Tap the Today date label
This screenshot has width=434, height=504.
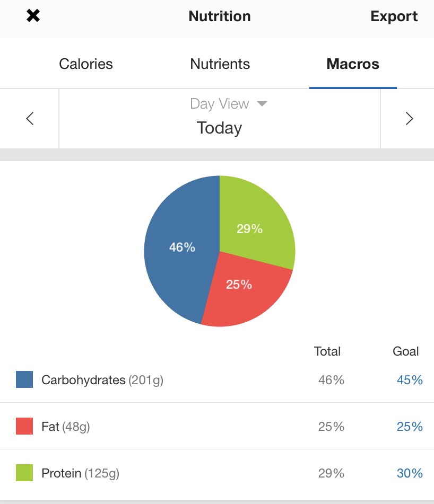(x=219, y=128)
